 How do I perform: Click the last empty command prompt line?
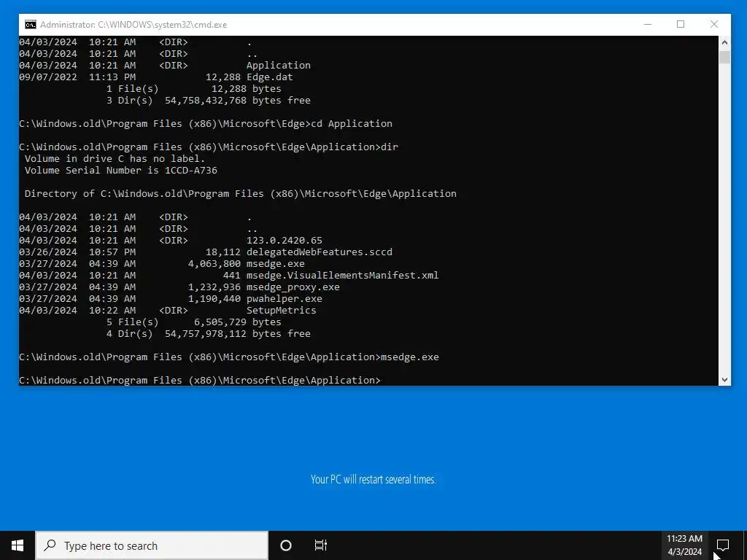[200, 380]
